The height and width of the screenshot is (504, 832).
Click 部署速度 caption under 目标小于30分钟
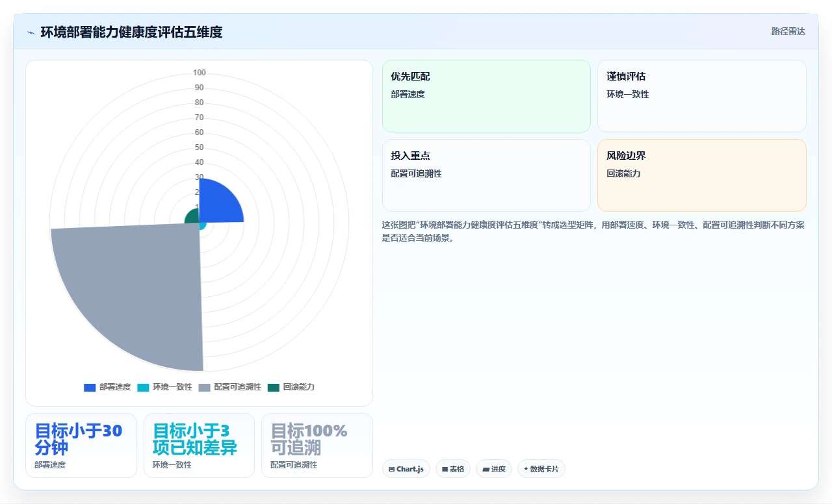50,465
